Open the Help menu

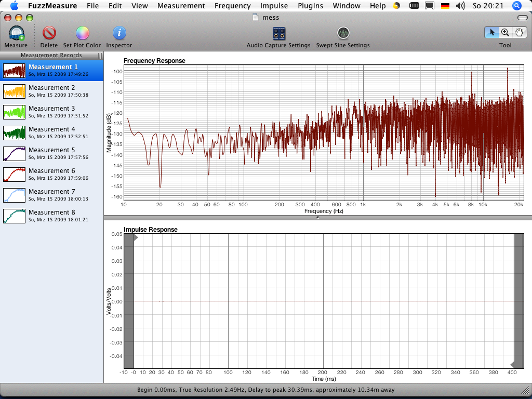[378, 6]
